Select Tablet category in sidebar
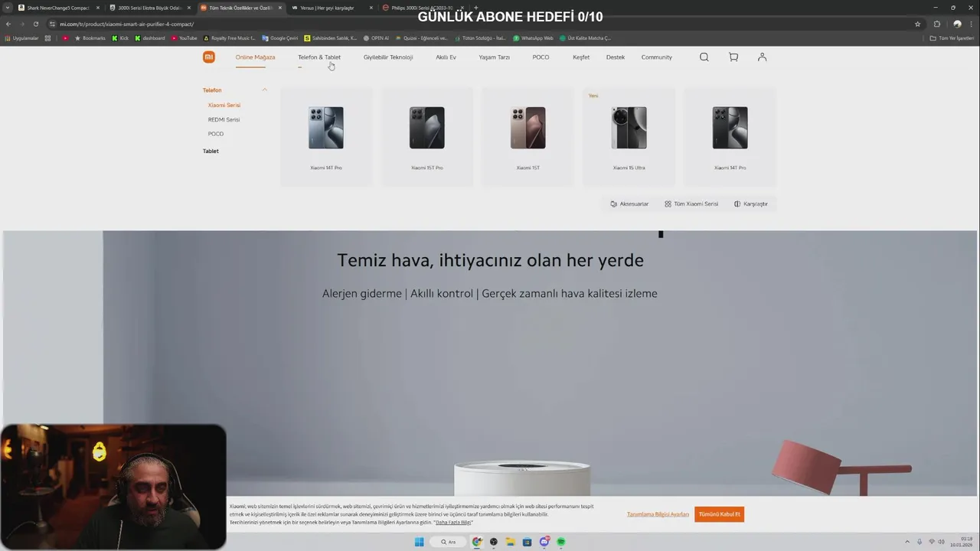Screen dimensions: 980x551 211,151
